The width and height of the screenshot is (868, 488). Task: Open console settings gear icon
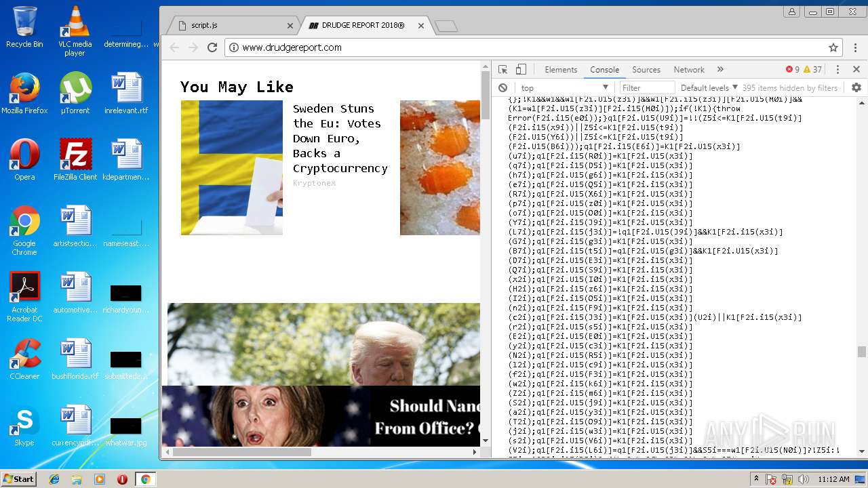pos(856,88)
